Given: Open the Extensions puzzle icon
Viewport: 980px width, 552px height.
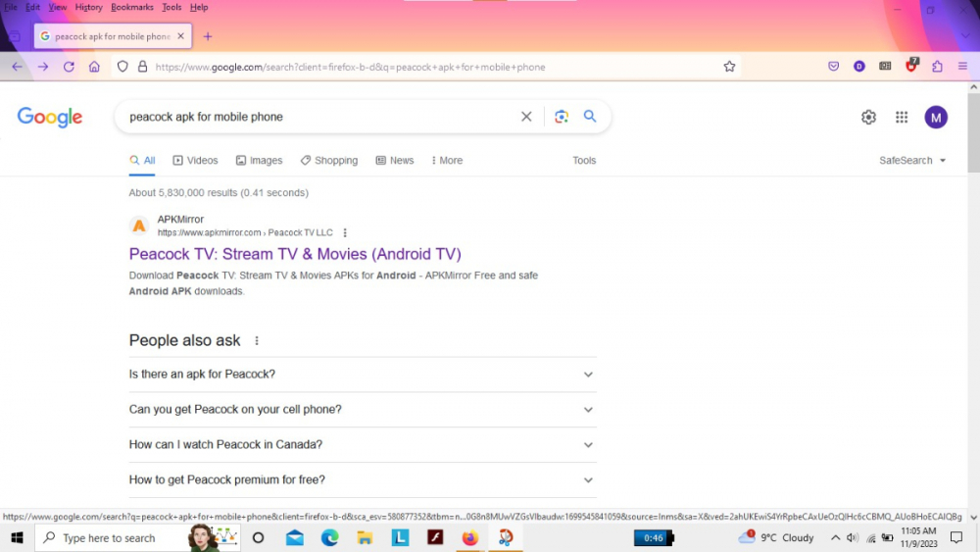Looking at the screenshot, I should 937,67.
